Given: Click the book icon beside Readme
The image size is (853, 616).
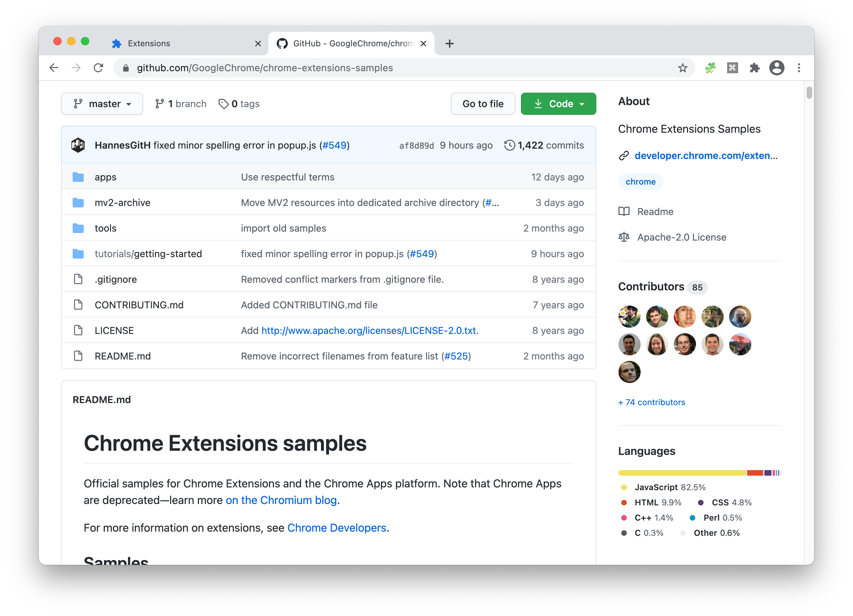Looking at the screenshot, I should coord(624,212).
